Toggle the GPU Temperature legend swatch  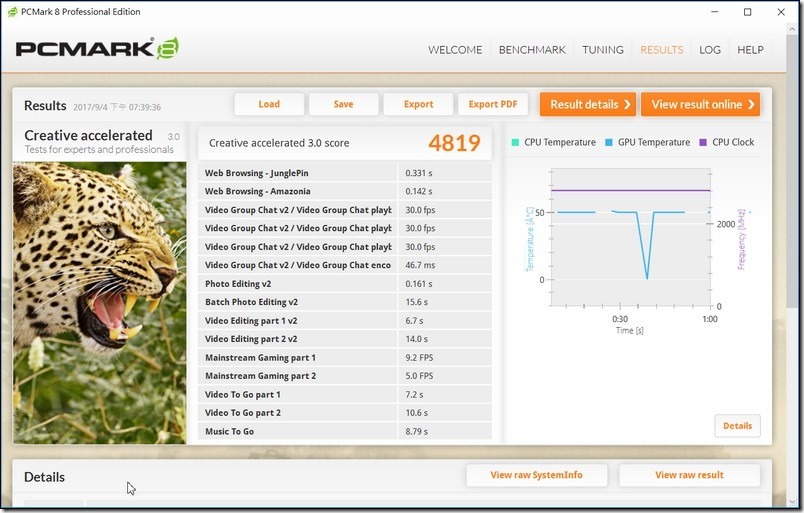(x=609, y=142)
